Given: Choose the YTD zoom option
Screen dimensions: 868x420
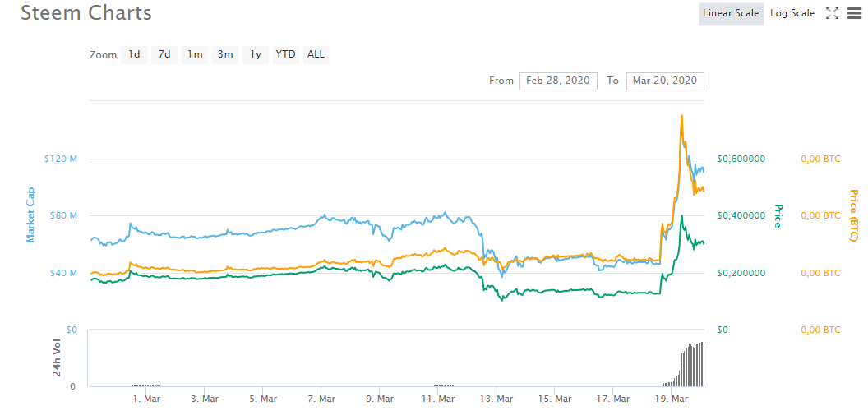Looking at the screenshot, I should coord(285,54).
